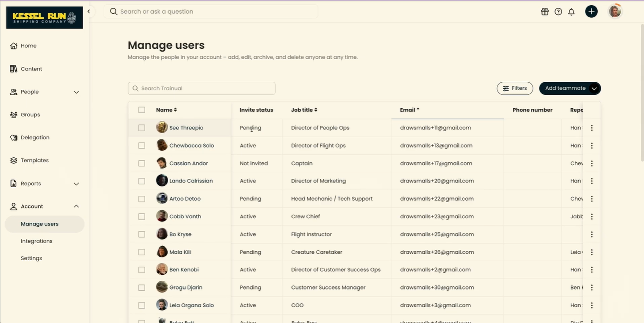Open Cassian Andor's user name link
Image resolution: width=644 pixels, height=323 pixels.
pyautogui.click(x=189, y=164)
